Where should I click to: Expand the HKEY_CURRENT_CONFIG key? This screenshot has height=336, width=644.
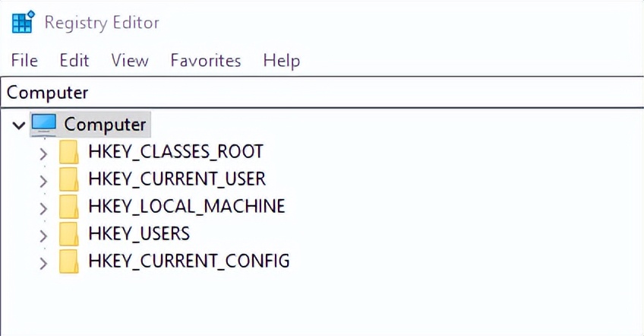[43, 263]
